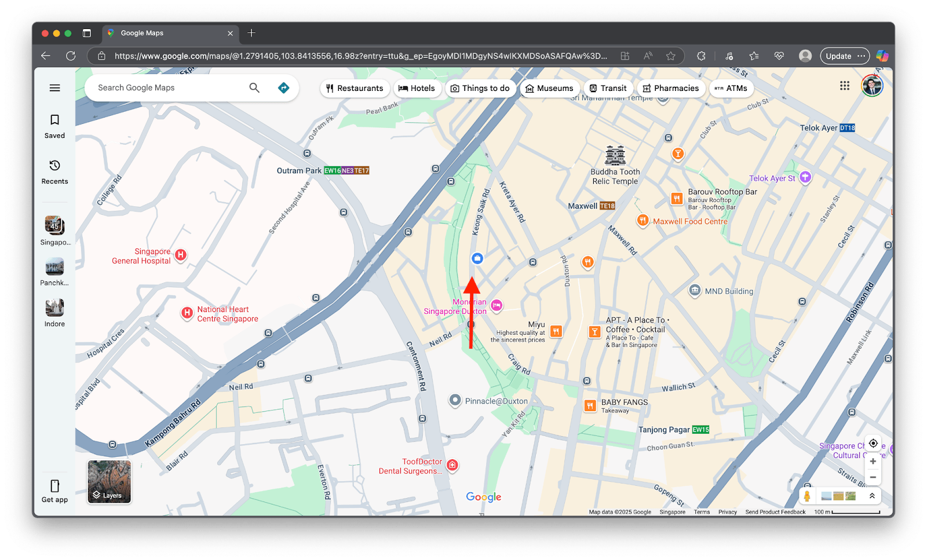Open the Terms link

click(x=702, y=512)
